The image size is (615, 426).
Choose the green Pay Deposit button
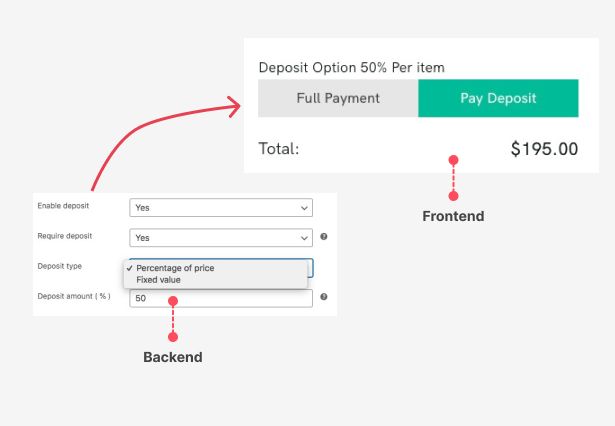[x=498, y=98]
